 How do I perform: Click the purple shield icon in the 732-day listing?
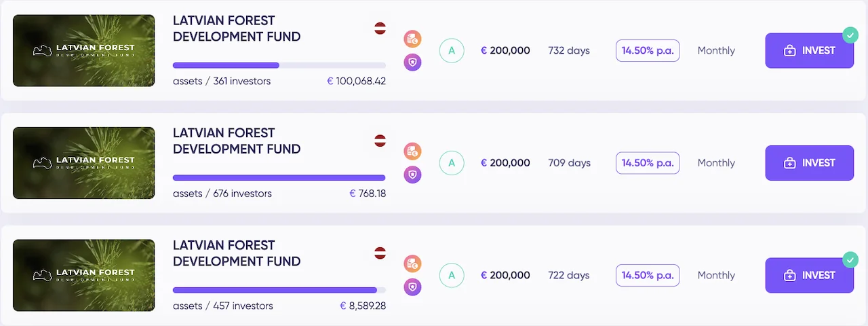click(412, 63)
